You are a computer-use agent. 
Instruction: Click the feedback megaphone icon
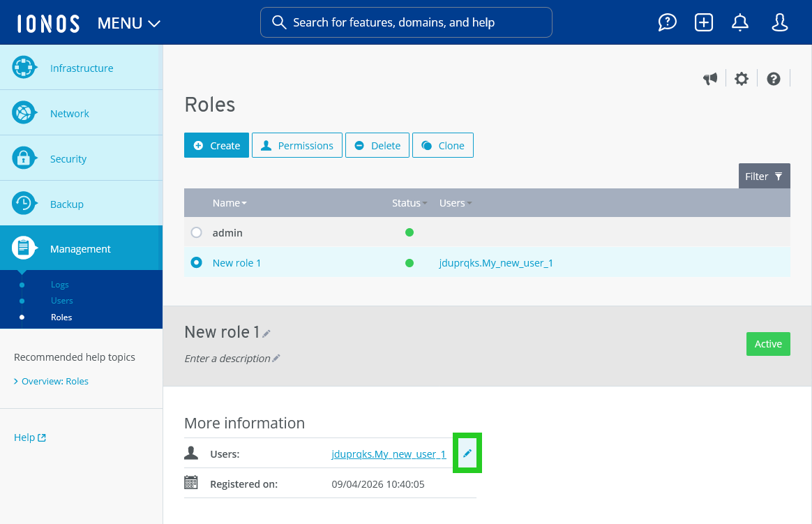point(710,78)
